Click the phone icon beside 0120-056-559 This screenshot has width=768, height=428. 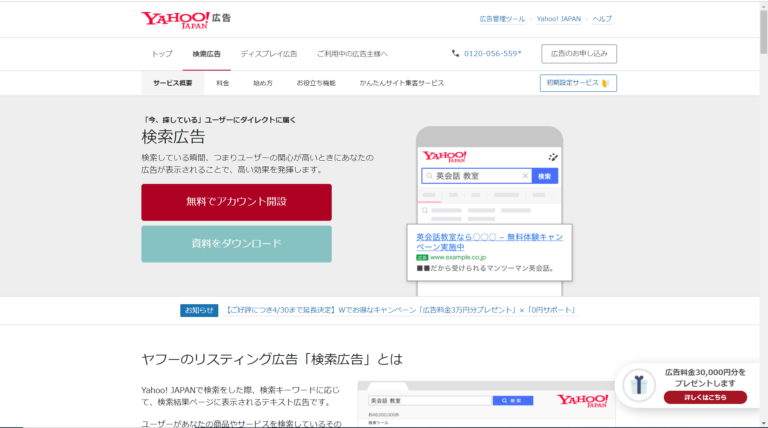[455, 53]
